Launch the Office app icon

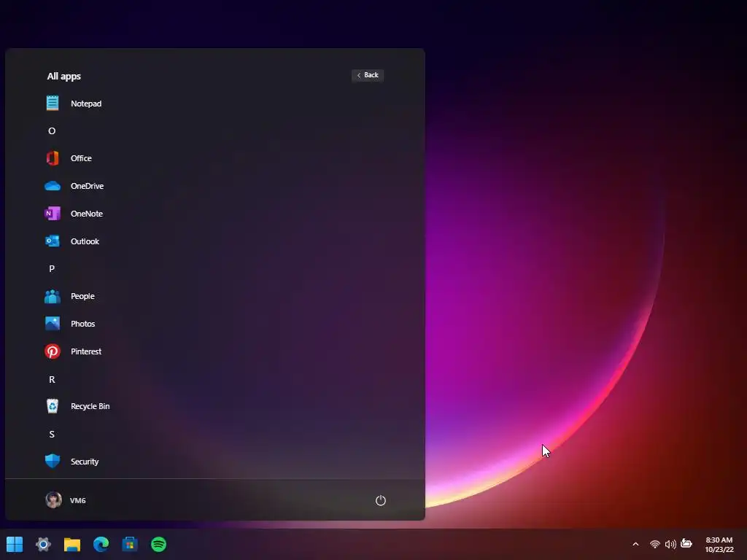[x=53, y=158]
